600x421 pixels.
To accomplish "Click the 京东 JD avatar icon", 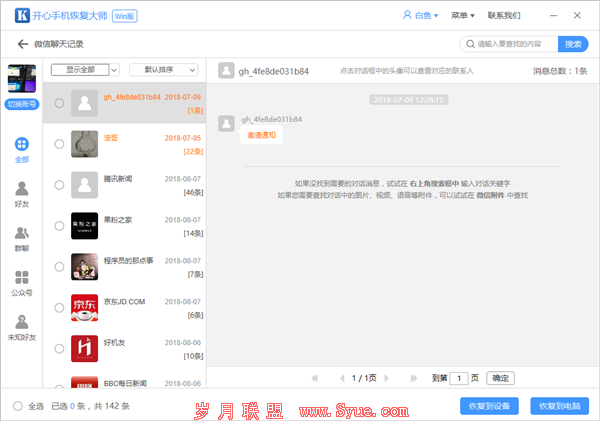I will pyautogui.click(x=85, y=308).
